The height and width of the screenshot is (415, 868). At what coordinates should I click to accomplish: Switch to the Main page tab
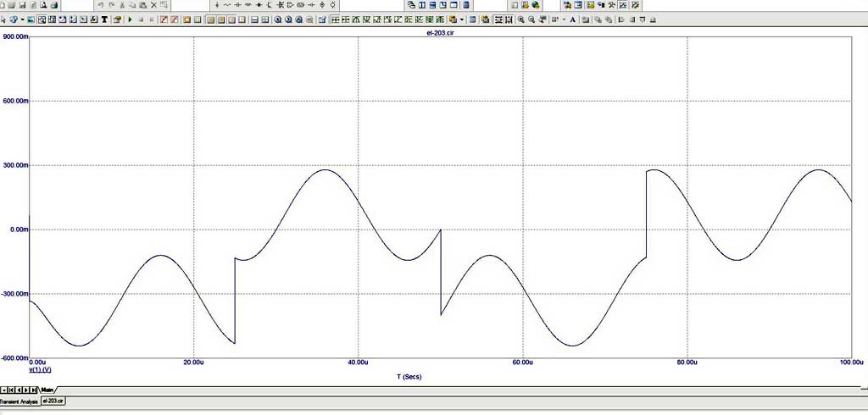[x=47, y=389]
